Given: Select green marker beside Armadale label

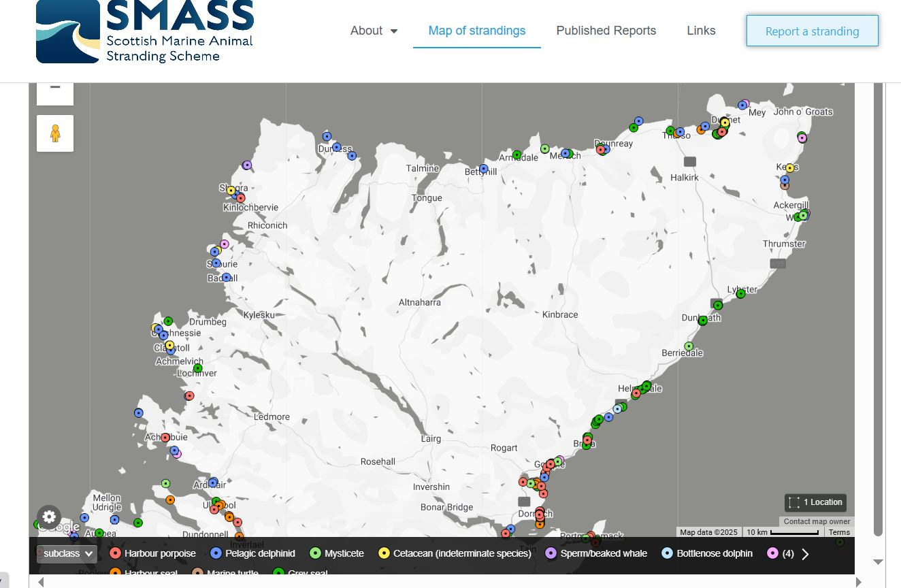Looking at the screenshot, I should coord(517,155).
